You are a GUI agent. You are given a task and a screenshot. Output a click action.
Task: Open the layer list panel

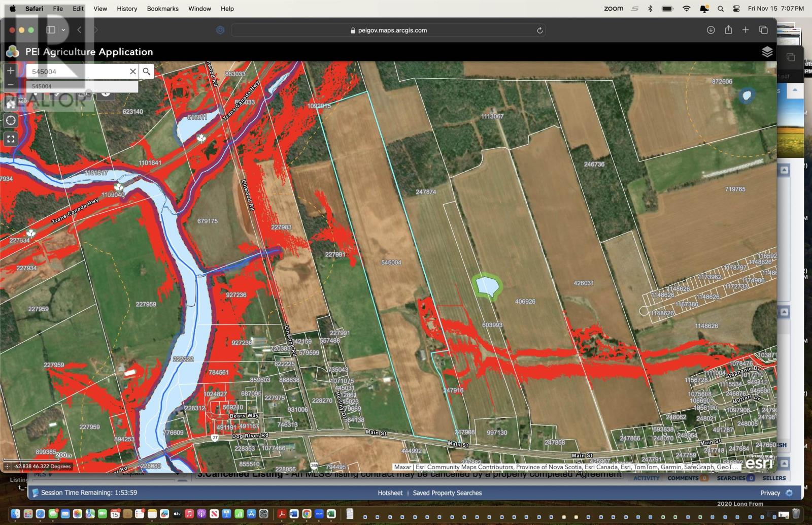pos(767,52)
